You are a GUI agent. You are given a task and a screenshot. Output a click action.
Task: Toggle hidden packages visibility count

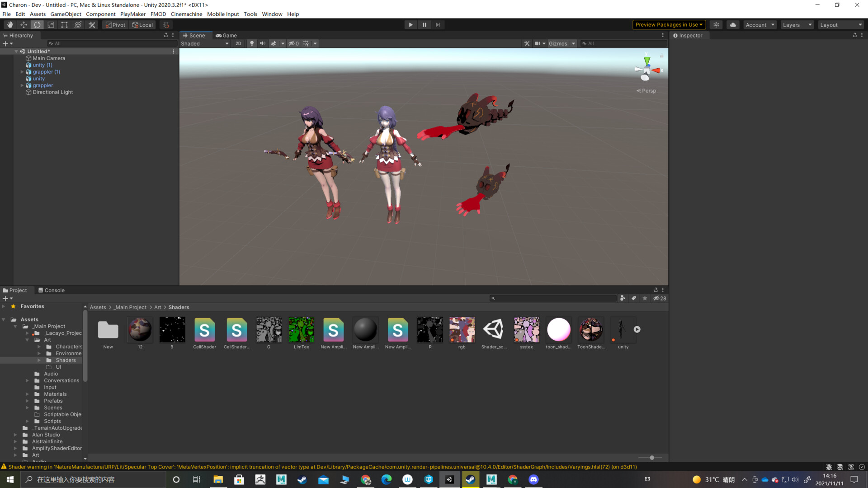click(660, 298)
